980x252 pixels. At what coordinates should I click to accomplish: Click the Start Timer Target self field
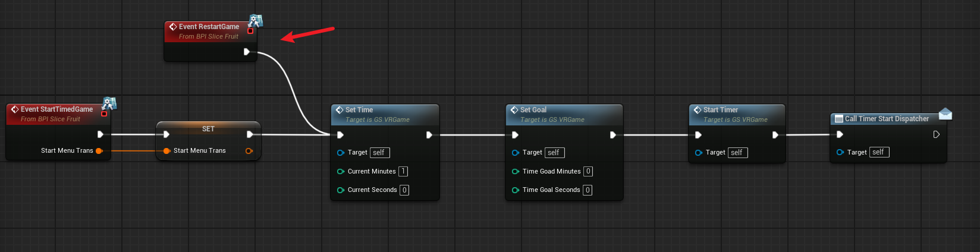coord(737,153)
